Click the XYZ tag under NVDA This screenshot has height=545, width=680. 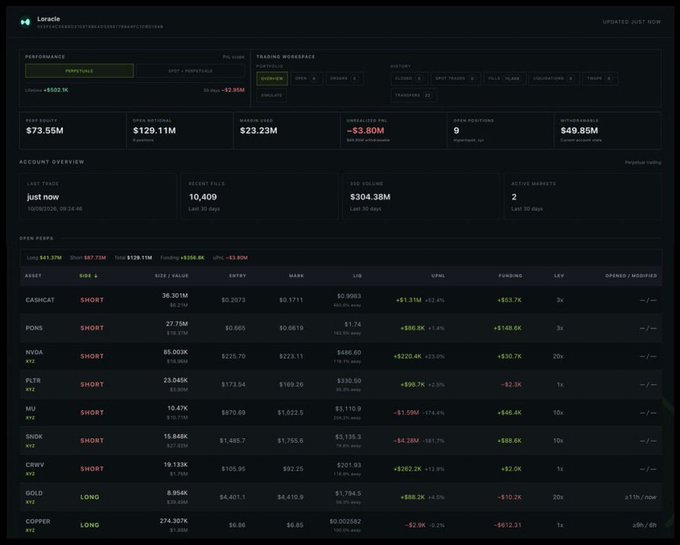coord(30,361)
